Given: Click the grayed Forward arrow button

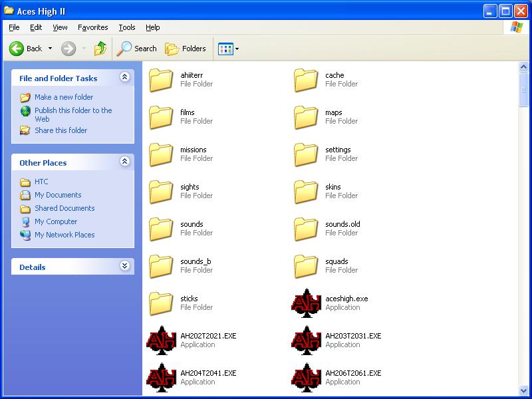Looking at the screenshot, I should [x=68, y=49].
